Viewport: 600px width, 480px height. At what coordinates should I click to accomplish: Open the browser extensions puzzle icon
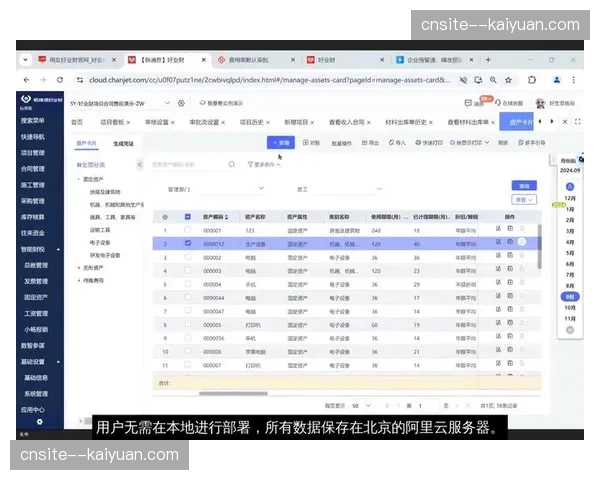click(532, 80)
